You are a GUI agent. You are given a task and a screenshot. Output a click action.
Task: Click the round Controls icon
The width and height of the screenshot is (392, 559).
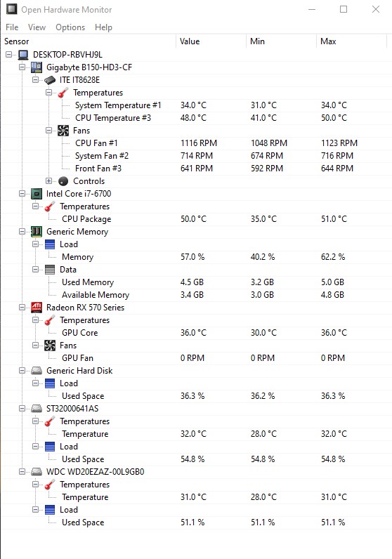click(63, 181)
